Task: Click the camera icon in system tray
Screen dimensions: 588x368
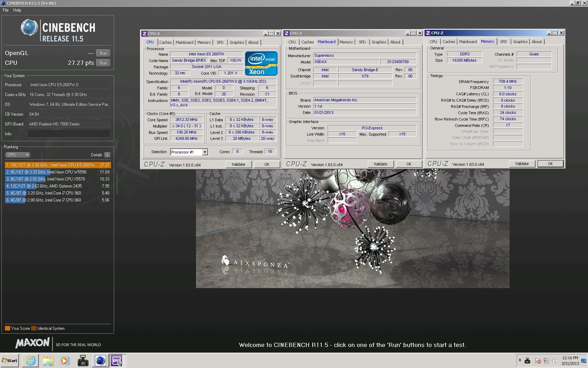Action: (x=527, y=361)
